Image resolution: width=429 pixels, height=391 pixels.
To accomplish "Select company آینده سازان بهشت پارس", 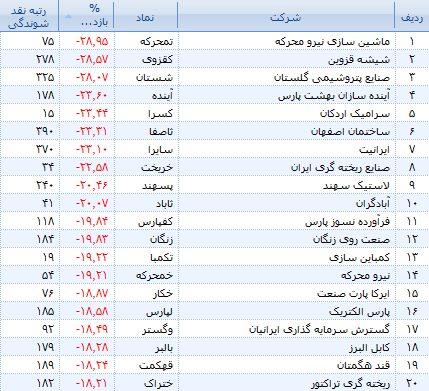I will click(334, 95).
